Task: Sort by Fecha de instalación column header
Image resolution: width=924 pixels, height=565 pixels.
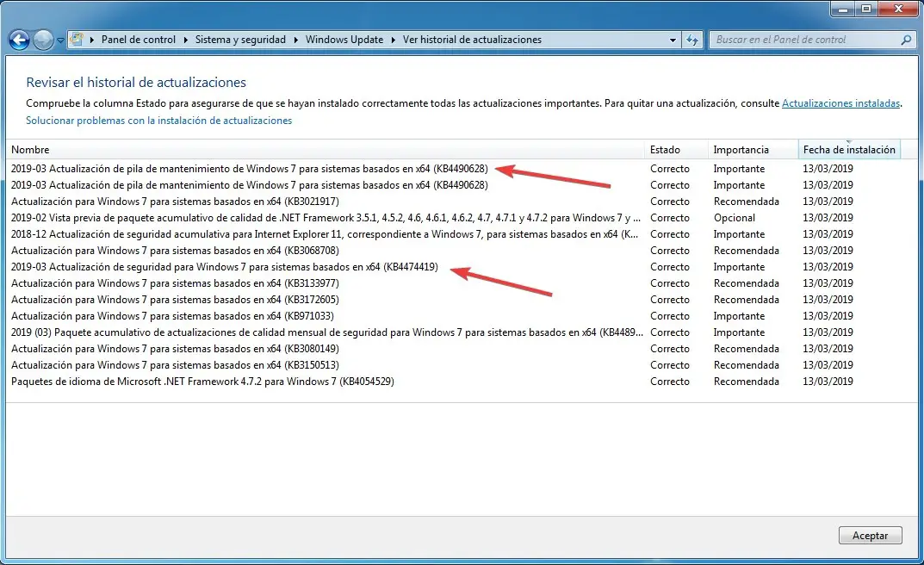Action: [x=849, y=150]
